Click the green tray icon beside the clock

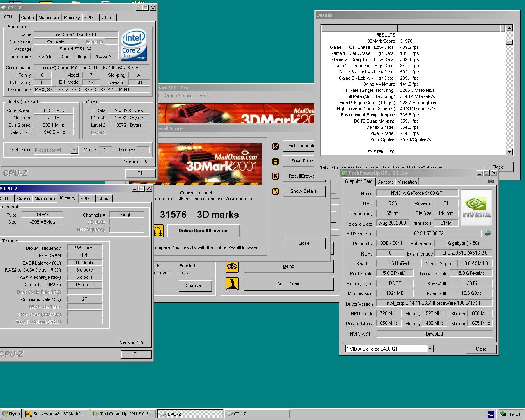[503, 414]
